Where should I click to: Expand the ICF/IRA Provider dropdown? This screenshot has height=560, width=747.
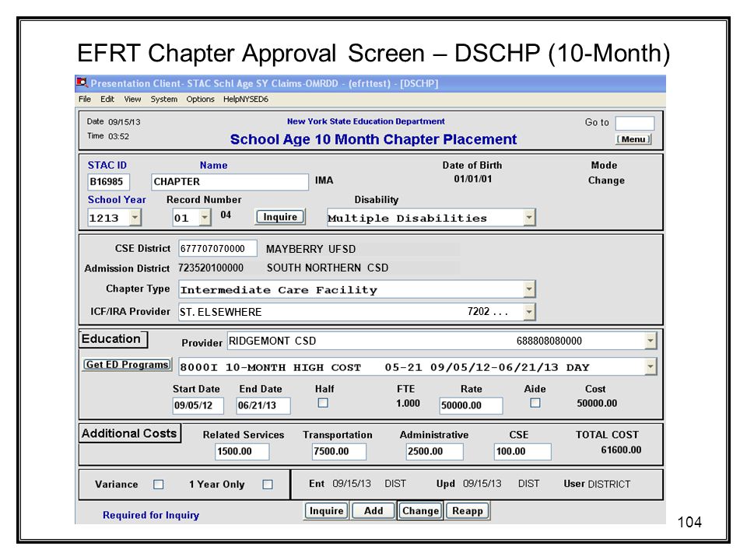529,312
